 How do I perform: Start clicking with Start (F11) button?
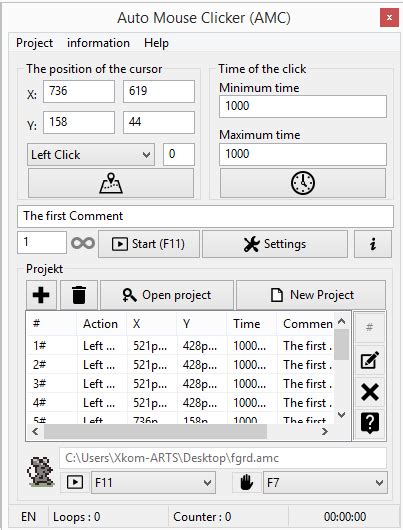click(x=149, y=244)
